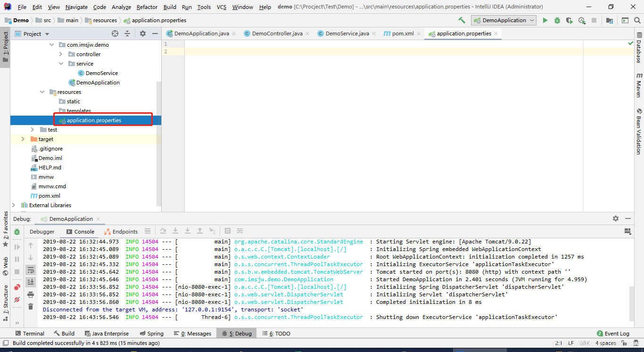The height and width of the screenshot is (352, 644).
Task: Open the Project view selector dropdown
Action: 32,34
